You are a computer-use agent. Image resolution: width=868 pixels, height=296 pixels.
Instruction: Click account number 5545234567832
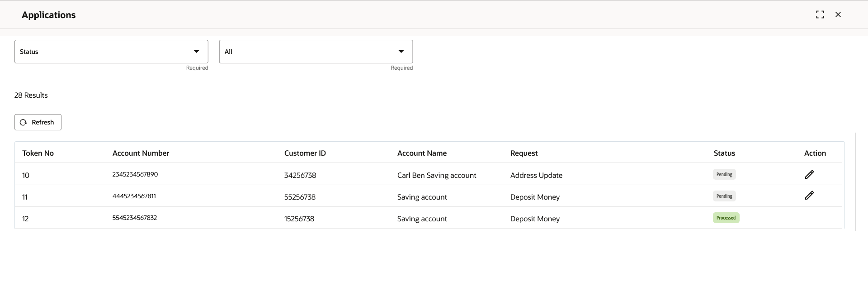coord(135,218)
